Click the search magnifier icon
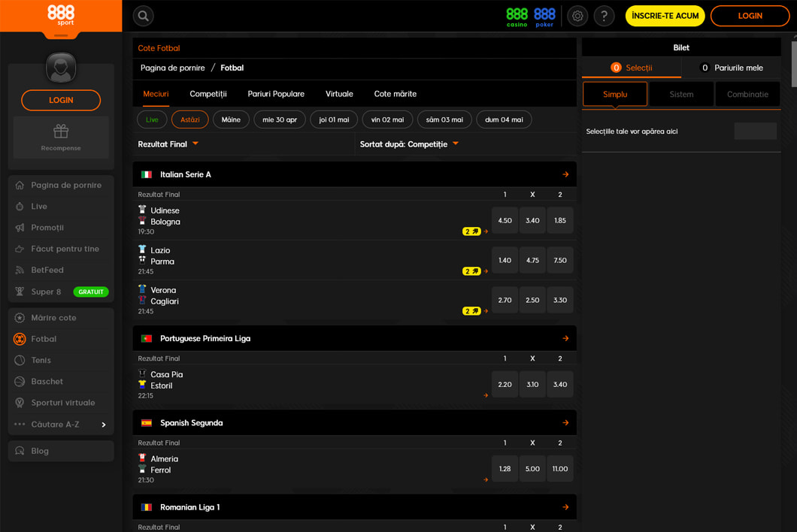 pos(143,16)
